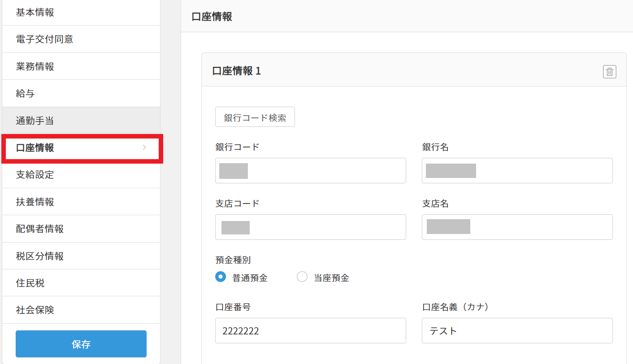
Task: Open the 銀行コード検索 dialog
Action: pyautogui.click(x=255, y=117)
